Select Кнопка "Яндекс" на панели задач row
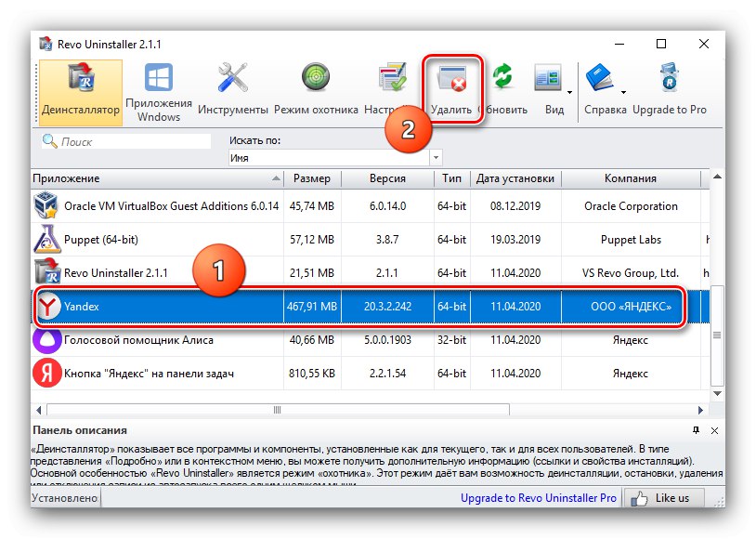The height and width of the screenshot is (539, 756). [370, 374]
